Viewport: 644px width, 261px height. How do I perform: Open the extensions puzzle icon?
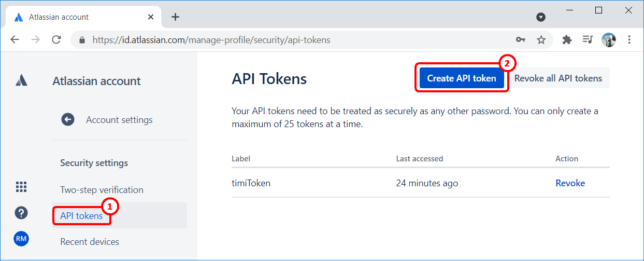click(567, 39)
